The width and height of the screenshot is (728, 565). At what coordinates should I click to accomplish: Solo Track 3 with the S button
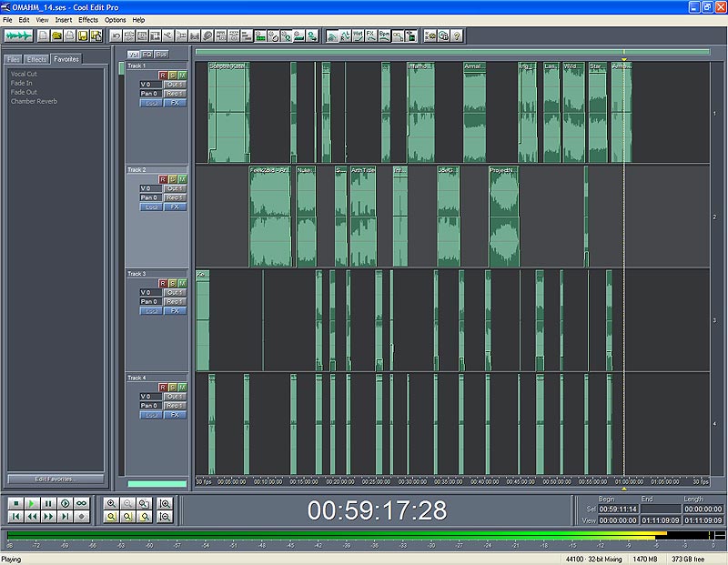(172, 283)
